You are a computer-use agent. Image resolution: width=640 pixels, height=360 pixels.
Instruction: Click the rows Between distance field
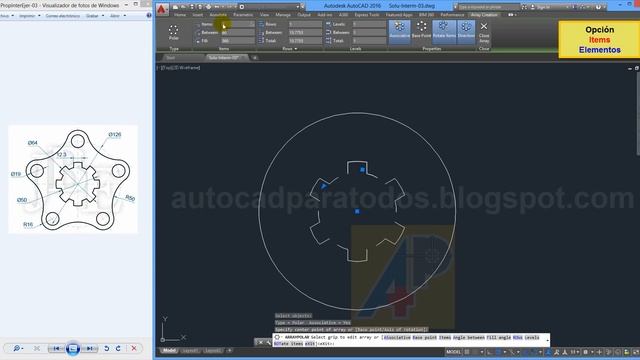point(305,33)
